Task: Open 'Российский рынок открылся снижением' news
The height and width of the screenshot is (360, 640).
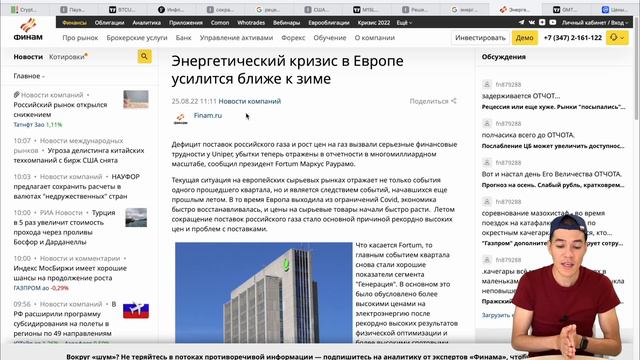Action: (x=60, y=109)
